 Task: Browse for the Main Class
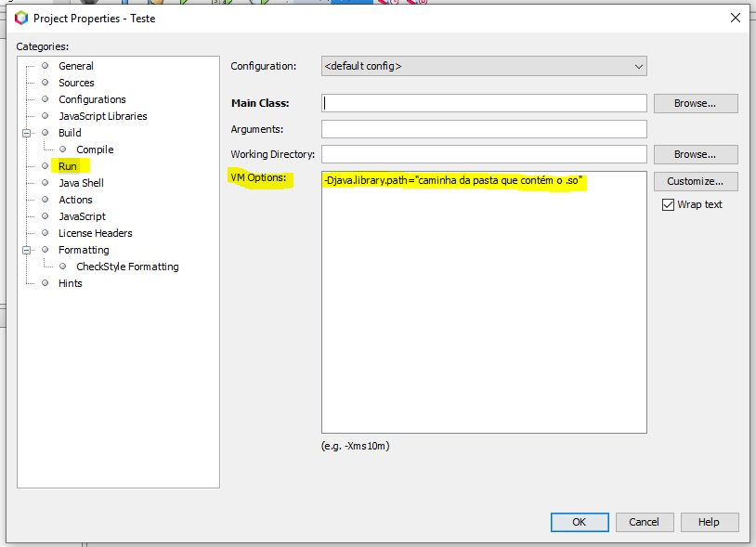tap(696, 103)
